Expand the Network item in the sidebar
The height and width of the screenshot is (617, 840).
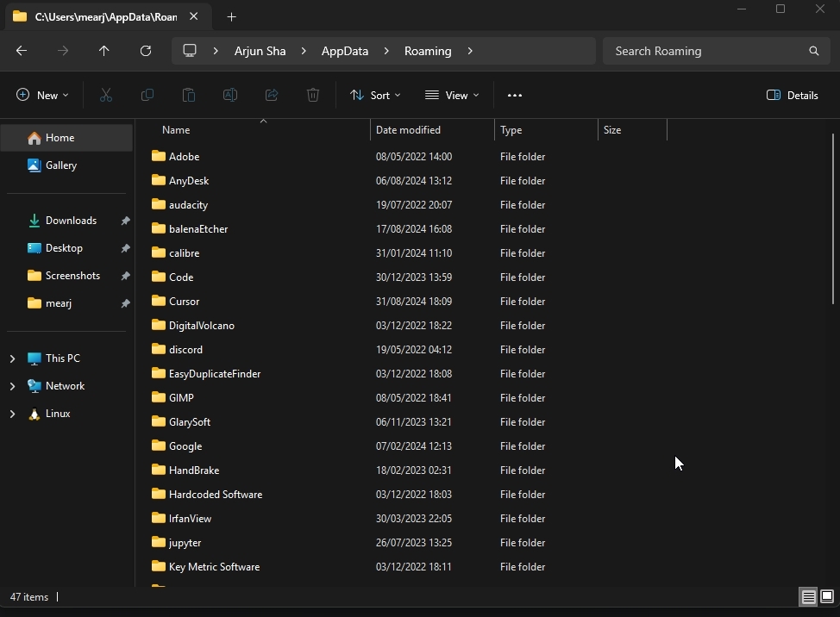click(x=12, y=385)
